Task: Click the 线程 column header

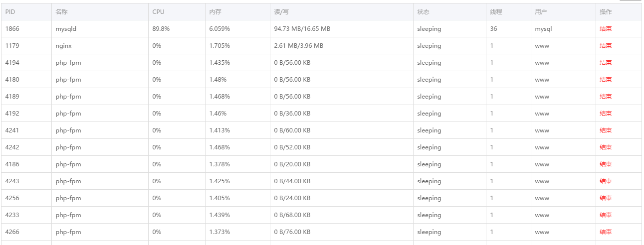Action: [496, 12]
